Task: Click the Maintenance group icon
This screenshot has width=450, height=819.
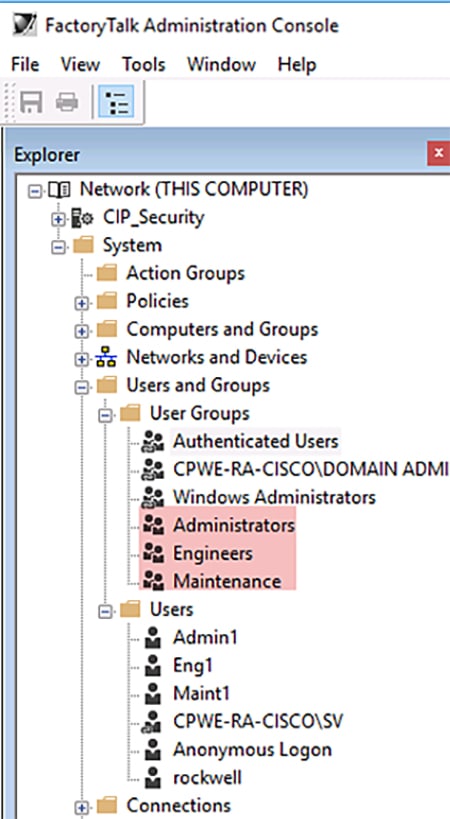Action: click(x=153, y=581)
